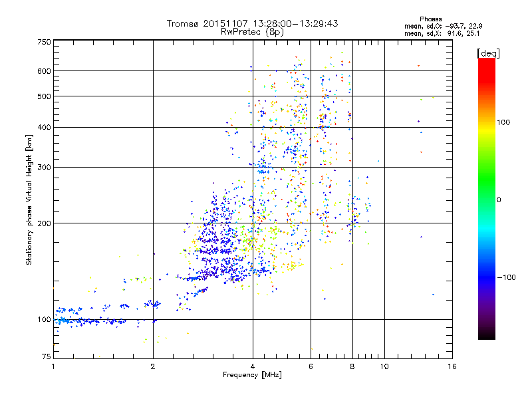
Task: Click the '[deg]' colorbar unit label
Action: tap(488, 53)
